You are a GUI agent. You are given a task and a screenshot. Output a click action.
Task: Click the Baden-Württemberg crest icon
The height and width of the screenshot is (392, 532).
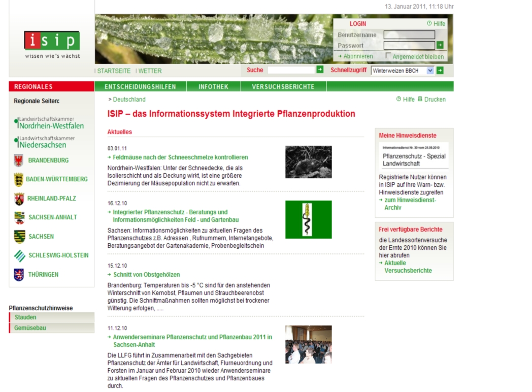point(18,179)
